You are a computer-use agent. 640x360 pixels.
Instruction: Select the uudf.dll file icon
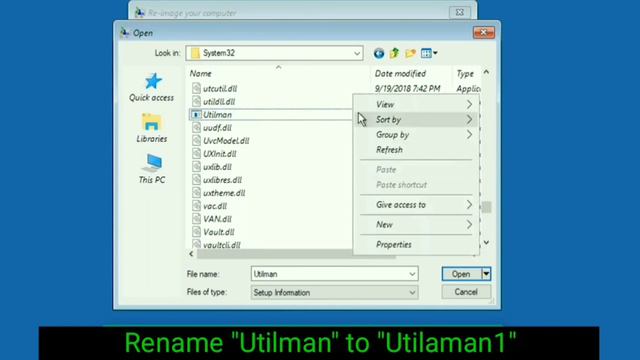(196, 128)
